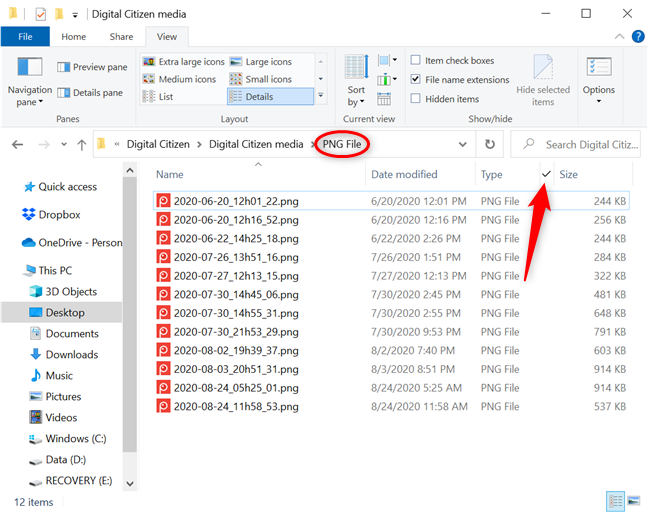Viewport: 648px width, 512px height.
Task: Open Quick access in navigation pane
Action: coord(60,187)
